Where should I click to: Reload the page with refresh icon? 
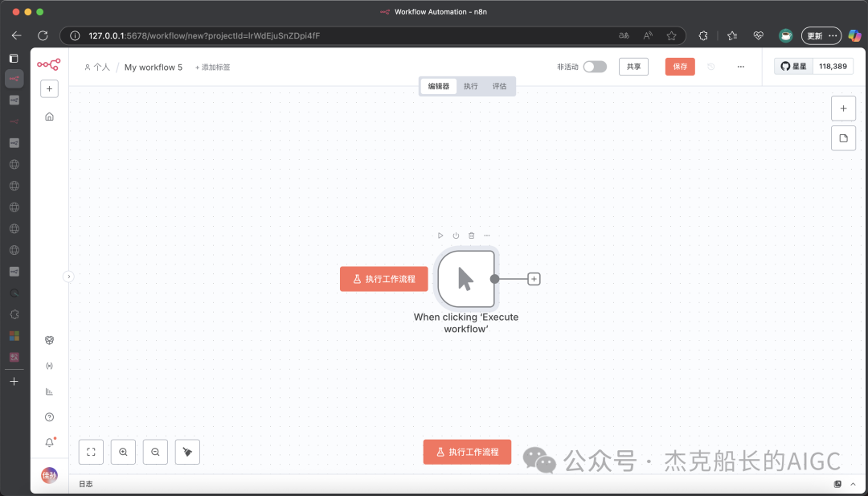point(43,35)
